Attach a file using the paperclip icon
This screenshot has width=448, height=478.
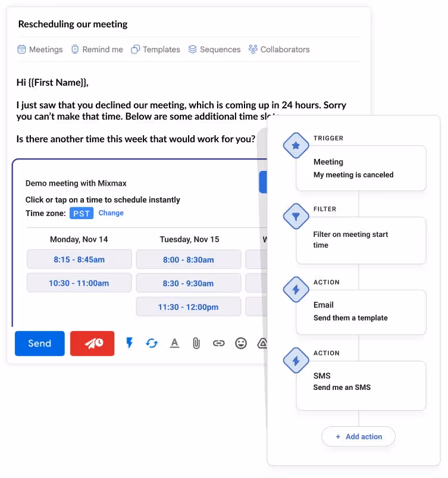click(x=196, y=343)
